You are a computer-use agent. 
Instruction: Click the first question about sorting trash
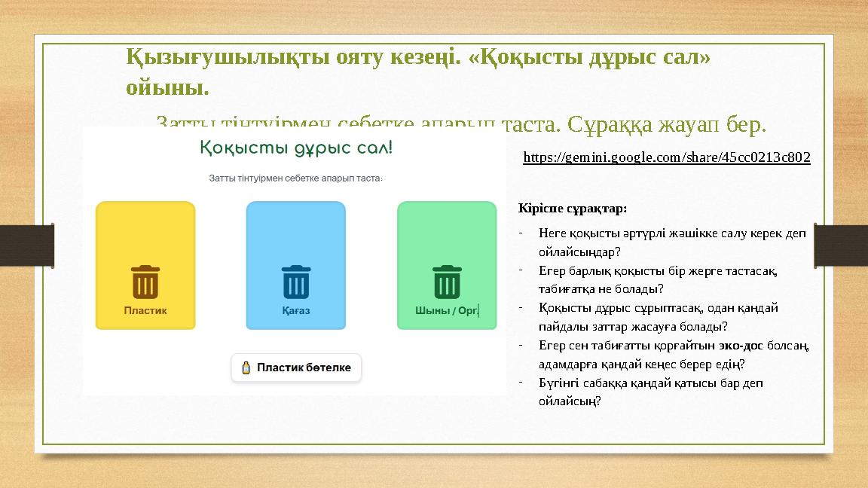click(x=672, y=241)
